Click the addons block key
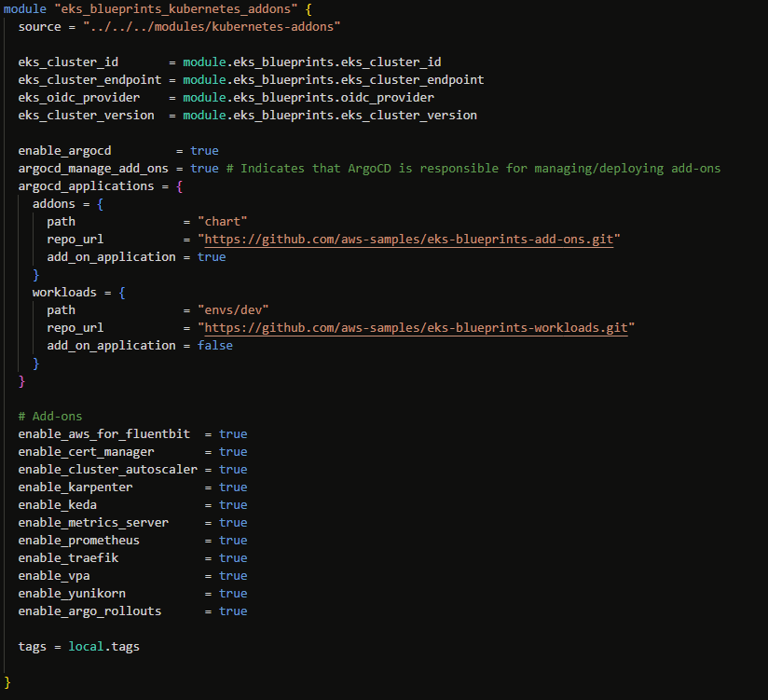The image size is (768, 700). coord(54,204)
